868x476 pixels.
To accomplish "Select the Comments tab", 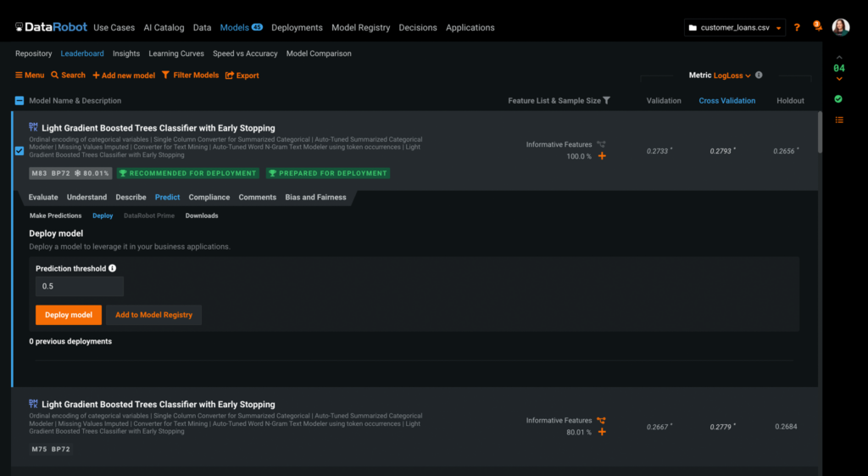I will [x=257, y=197].
